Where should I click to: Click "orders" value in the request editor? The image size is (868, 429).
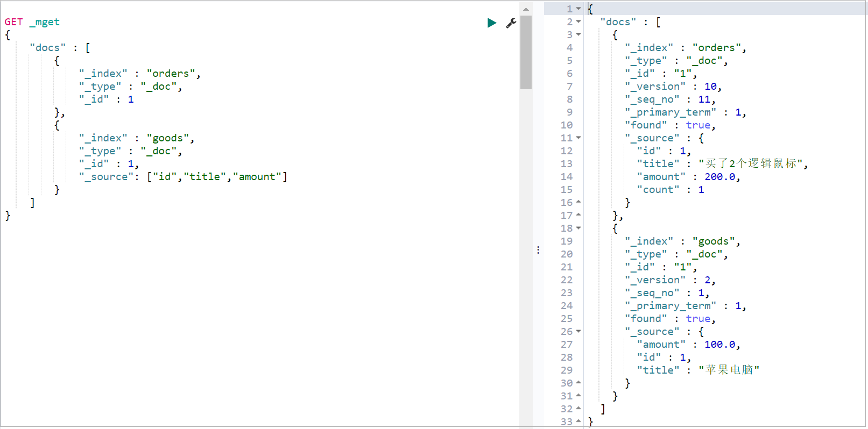coord(171,74)
